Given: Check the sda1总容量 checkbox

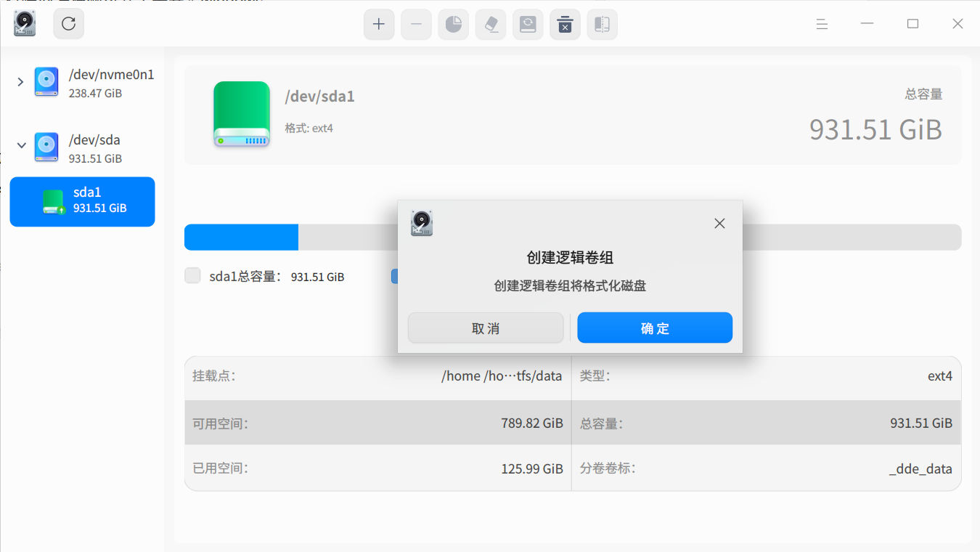Looking at the screenshot, I should coord(192,276).
